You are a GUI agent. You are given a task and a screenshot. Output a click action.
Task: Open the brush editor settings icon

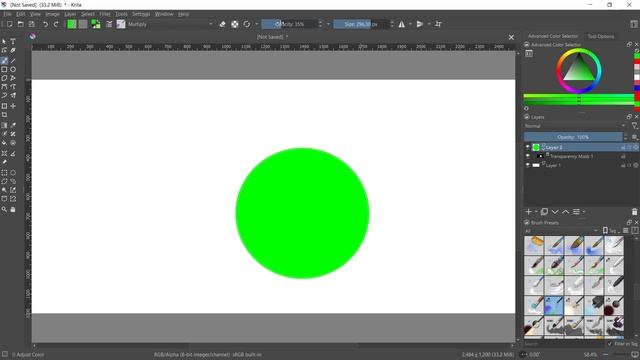[109, 24]
